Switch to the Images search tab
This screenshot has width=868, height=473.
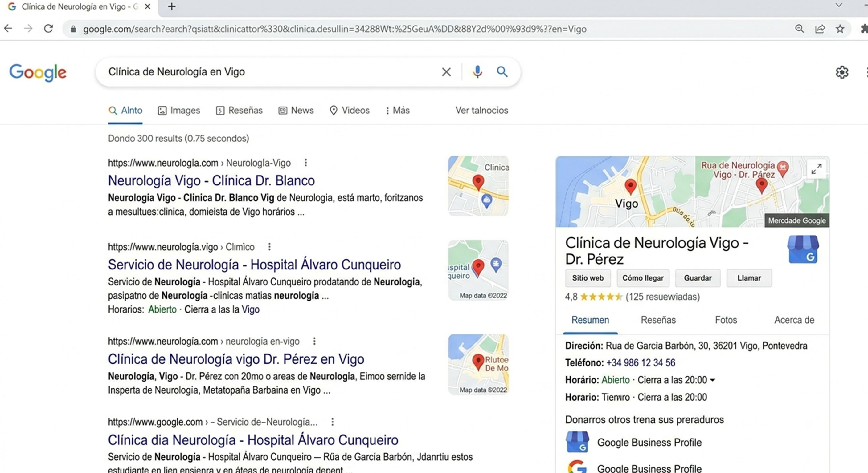click(179, 111)
